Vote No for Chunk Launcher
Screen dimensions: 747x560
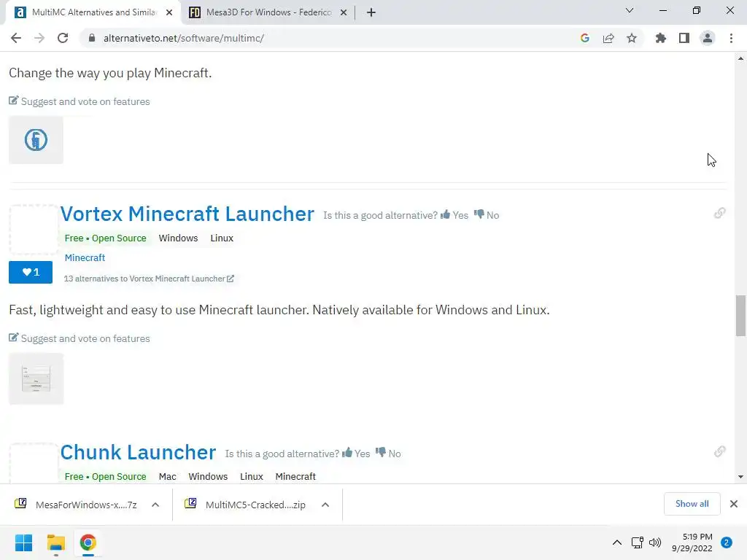pos(388,454)
